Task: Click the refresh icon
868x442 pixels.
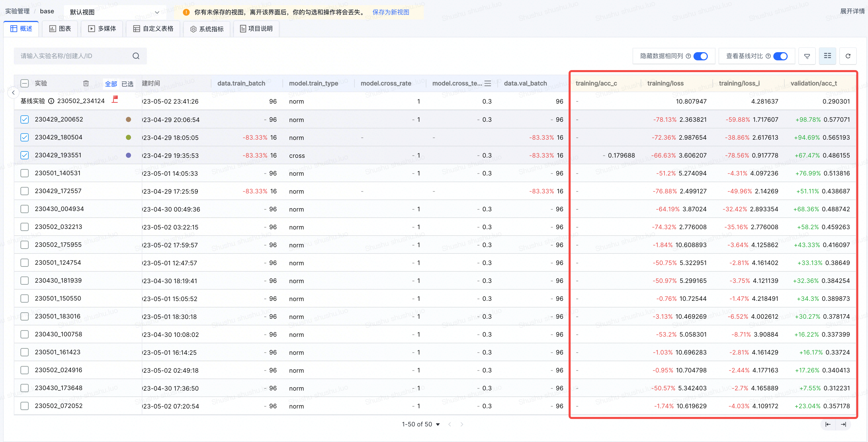Action: click(848, 56)
